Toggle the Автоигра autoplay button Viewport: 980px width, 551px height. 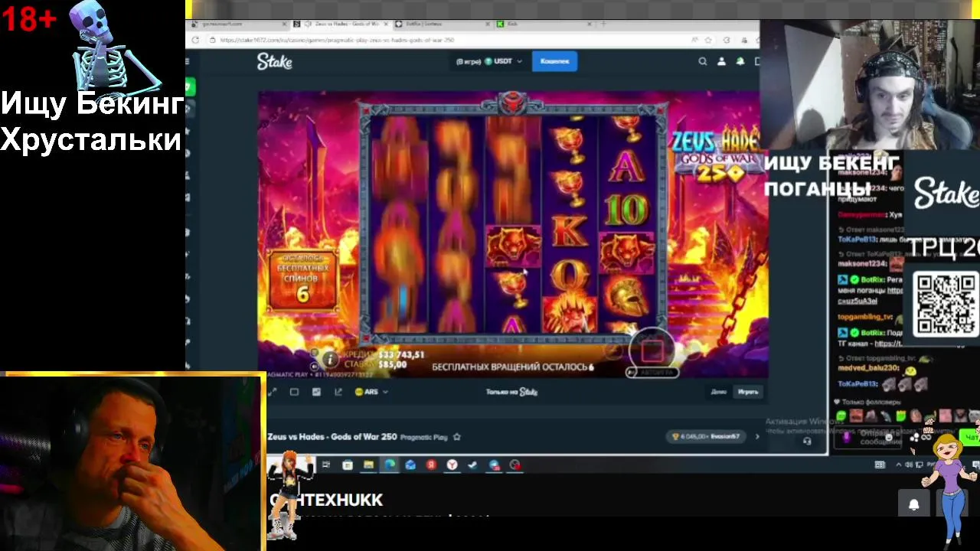click(x=652, y=373)
